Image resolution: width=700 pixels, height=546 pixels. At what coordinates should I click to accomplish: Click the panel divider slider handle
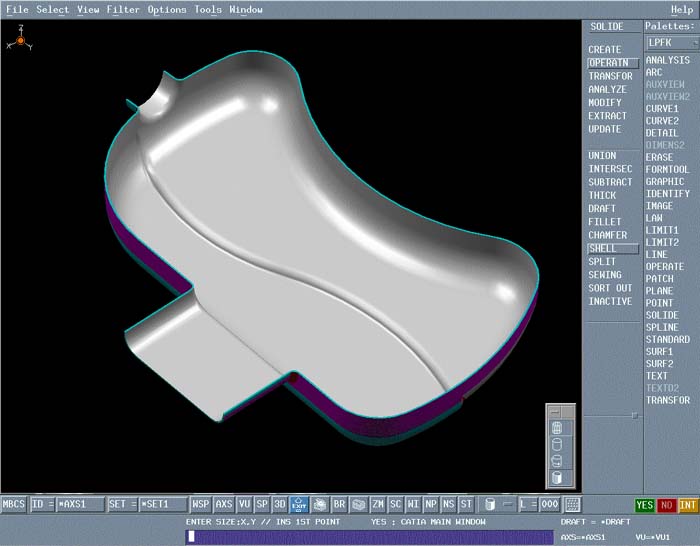coord(633,415)
